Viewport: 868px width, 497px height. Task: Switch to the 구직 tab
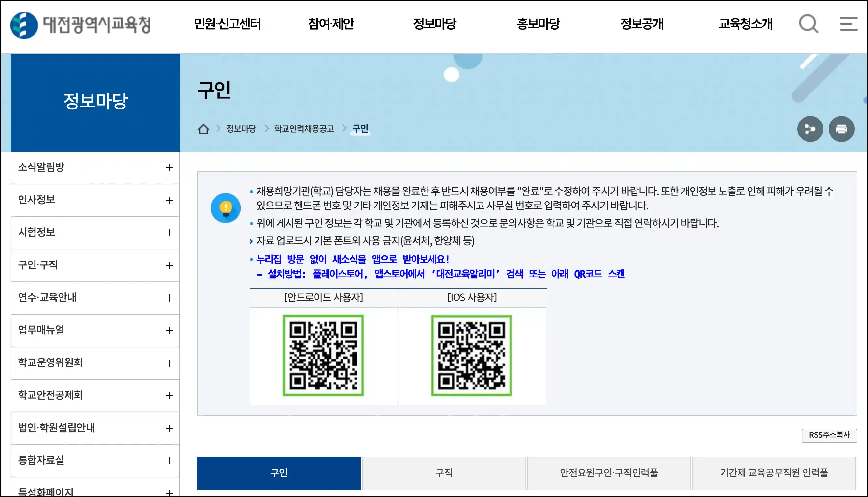443,473
